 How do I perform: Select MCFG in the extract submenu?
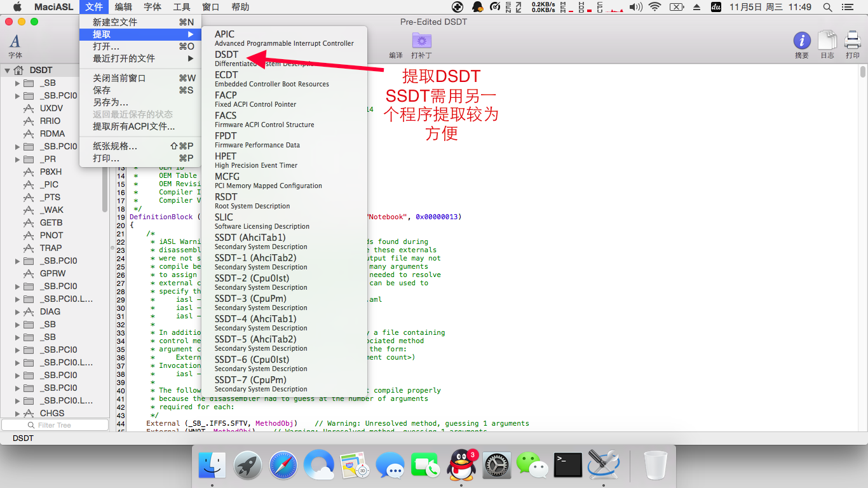284,180
